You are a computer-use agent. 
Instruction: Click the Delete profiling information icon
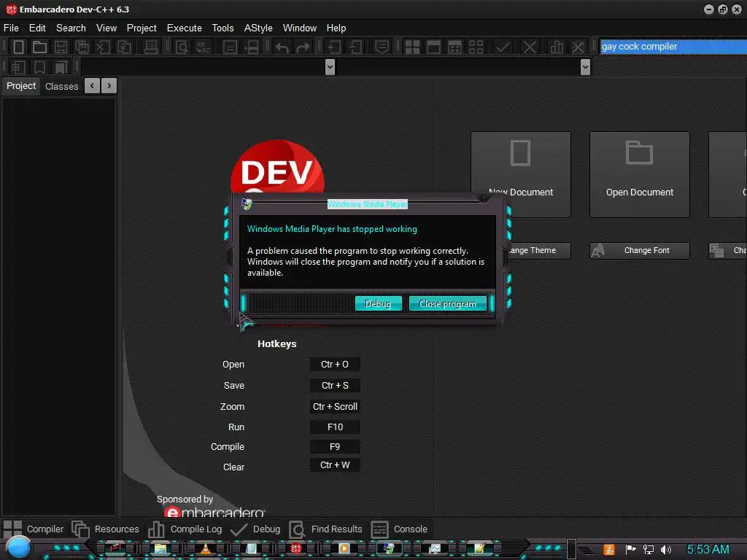pyautogui.click(x=578, y=47)
